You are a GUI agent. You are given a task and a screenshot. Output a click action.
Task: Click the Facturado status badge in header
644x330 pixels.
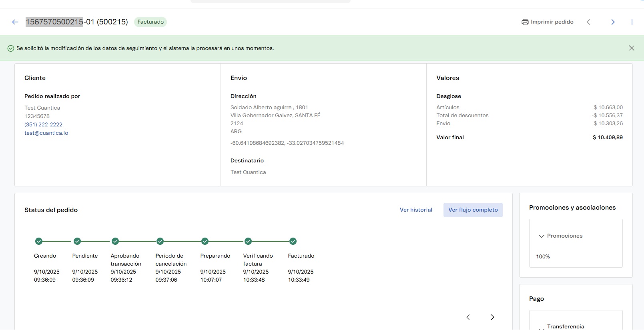pyautogui.click(x=150, y=22)
